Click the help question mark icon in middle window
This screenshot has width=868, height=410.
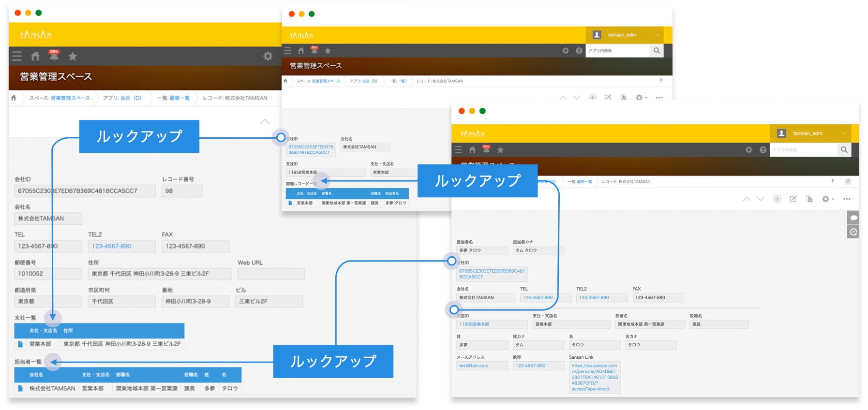click(x=579, y=50)
